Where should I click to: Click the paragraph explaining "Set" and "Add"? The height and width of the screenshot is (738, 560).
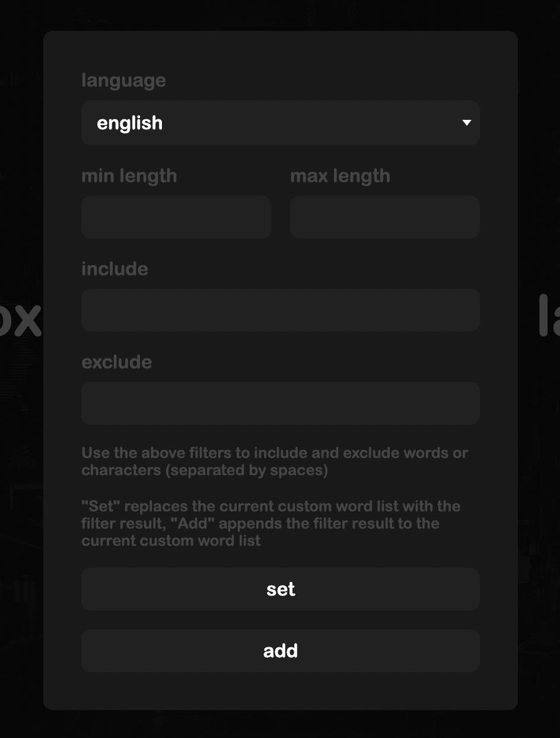pyautogui.click(x=271, y=523)
